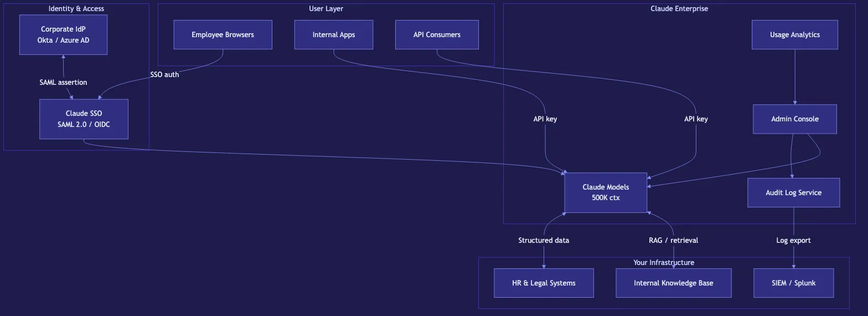This screenshot has height=316, width=868.
Task: Click the API key label below API Consumers
Action: pyautogui.click(x=696, y=119)
